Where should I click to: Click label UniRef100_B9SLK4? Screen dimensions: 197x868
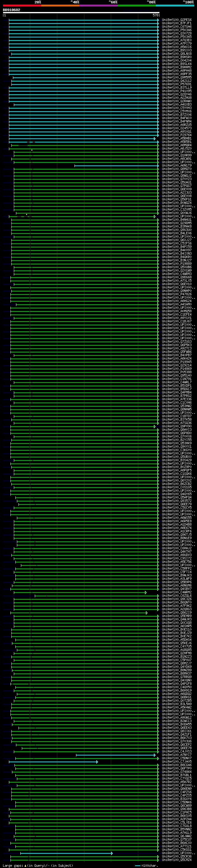(177, 64)
